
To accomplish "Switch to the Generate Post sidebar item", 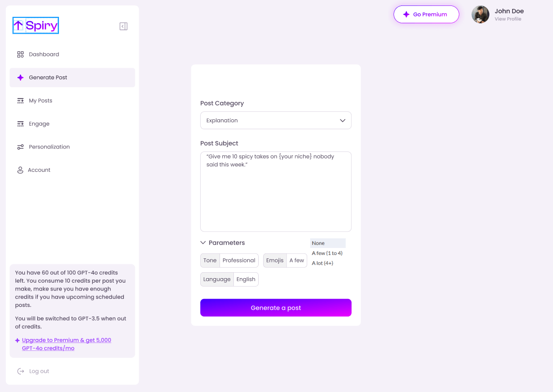I will pos(48,77).
